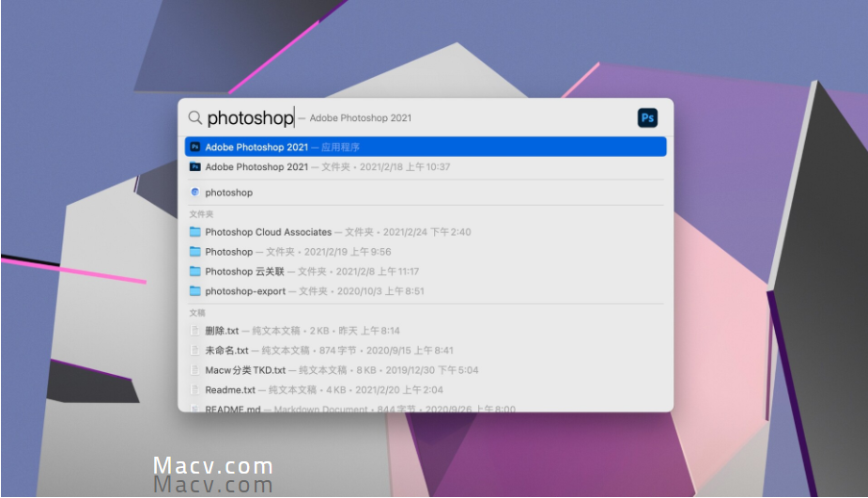Click Ps icon of the 应用程序 result
The image size is (868, 498).
pyautogui.click(x=194, y=147)
